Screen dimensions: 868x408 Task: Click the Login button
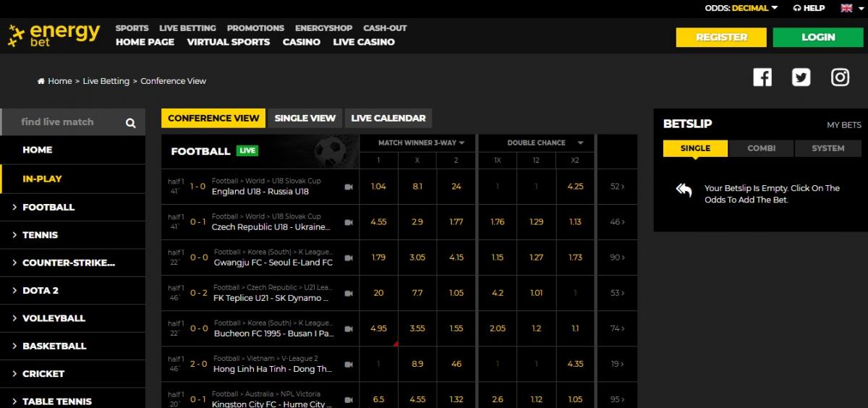(x=818, y=37)
